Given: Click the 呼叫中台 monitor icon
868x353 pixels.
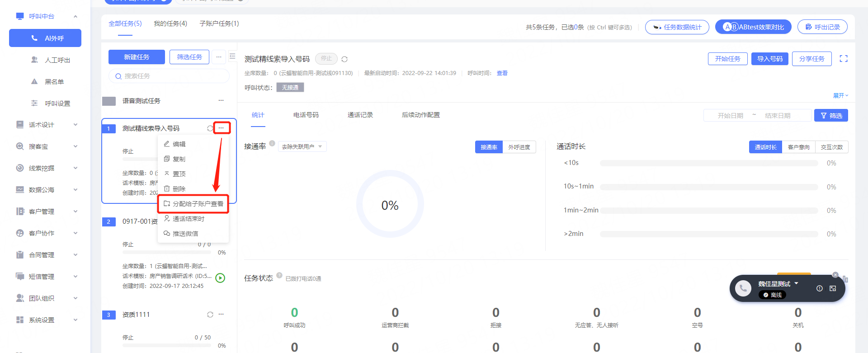Looking at the screenshot, I should click(20, 16).
